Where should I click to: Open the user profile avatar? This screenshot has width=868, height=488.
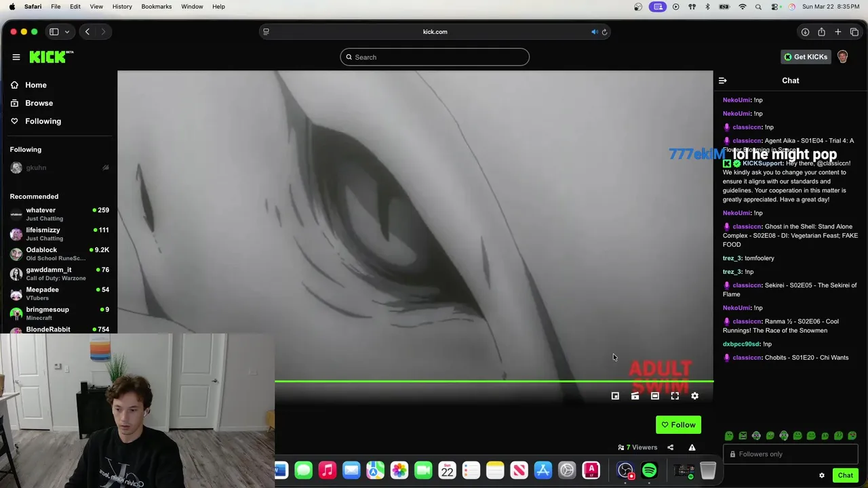pos(842,57)
